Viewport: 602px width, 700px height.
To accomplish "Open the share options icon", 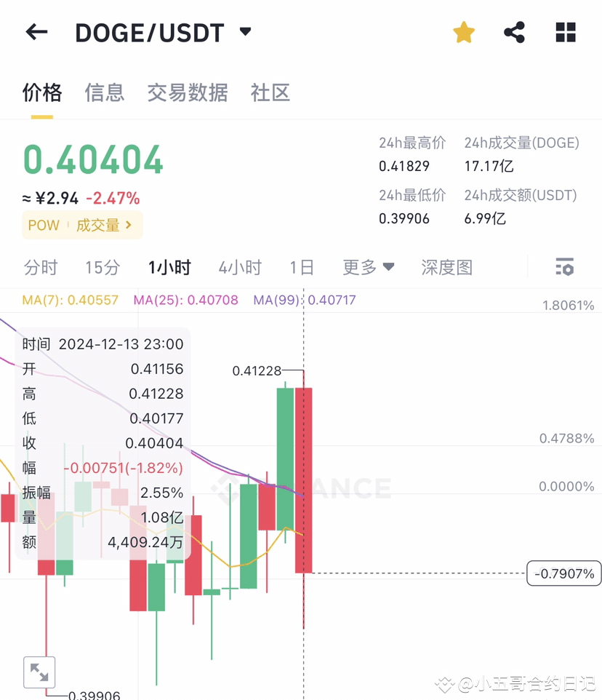I will click(514, 32).
